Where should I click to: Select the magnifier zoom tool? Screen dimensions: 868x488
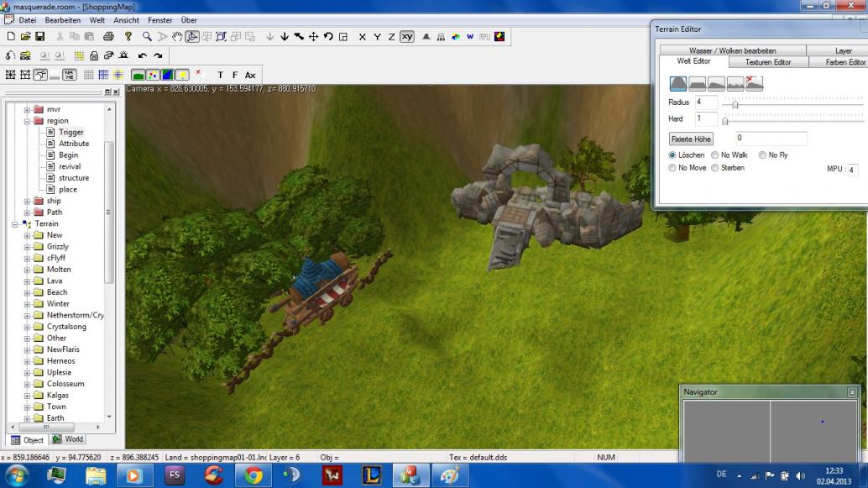coord(147,37)
